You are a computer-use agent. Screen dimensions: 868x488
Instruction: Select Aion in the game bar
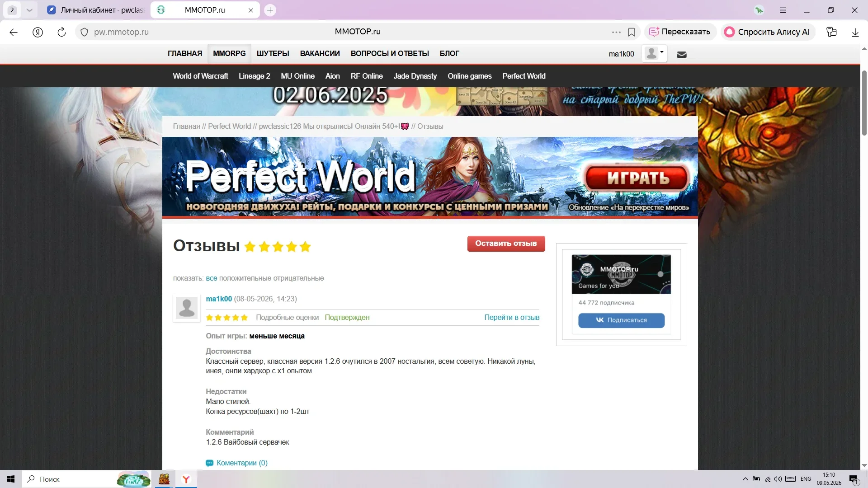332,76
